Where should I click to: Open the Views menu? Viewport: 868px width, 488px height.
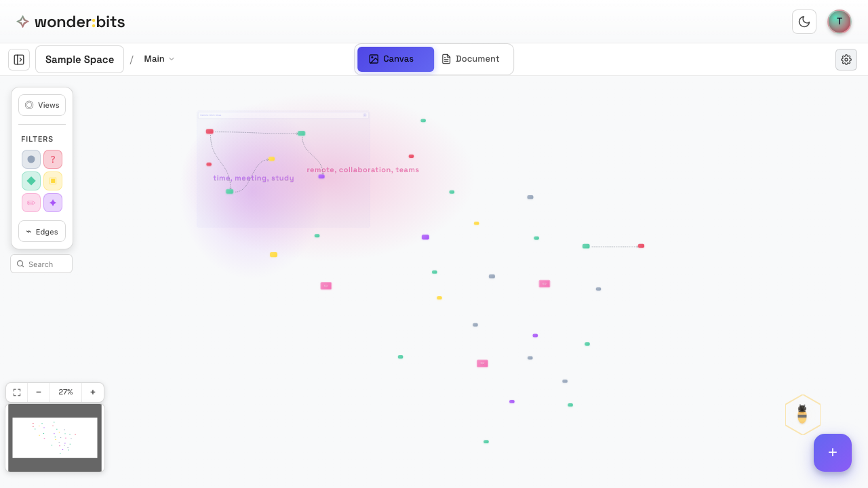coord(42,105)
